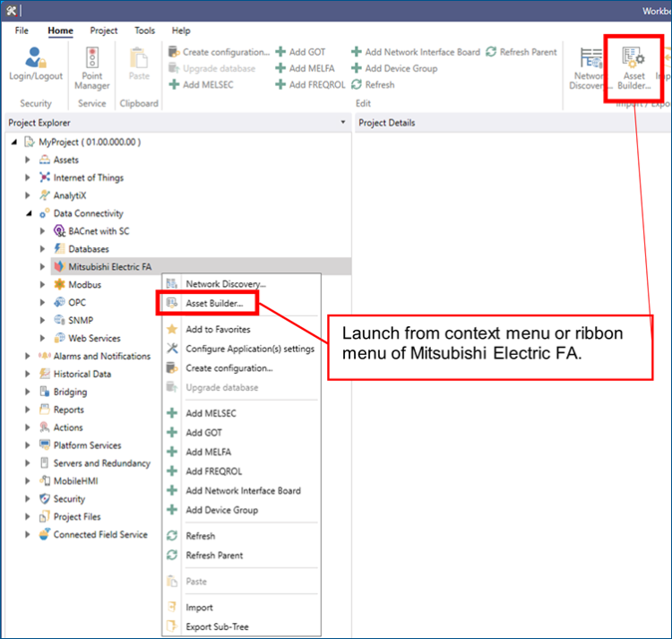Expand the BACnet with SC node
The width and height of the screenshot is (672, 639).
[x=42, y=231]
